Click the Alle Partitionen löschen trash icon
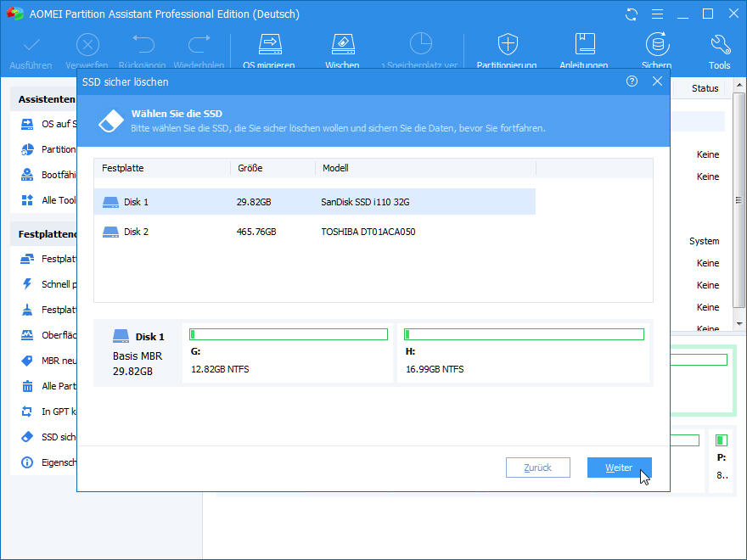The width and height of the screenshot is (747, 560). (27, 386)
